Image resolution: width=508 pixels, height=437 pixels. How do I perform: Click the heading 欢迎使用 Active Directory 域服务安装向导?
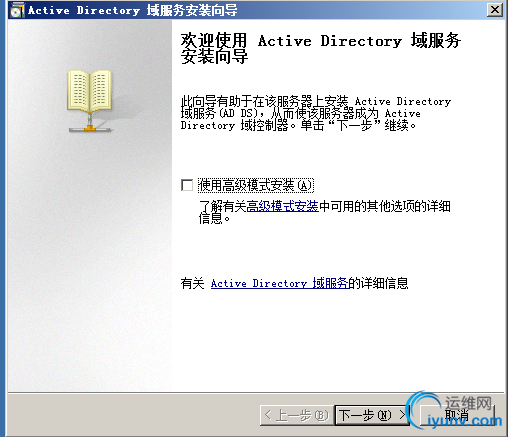click(321, 48)
